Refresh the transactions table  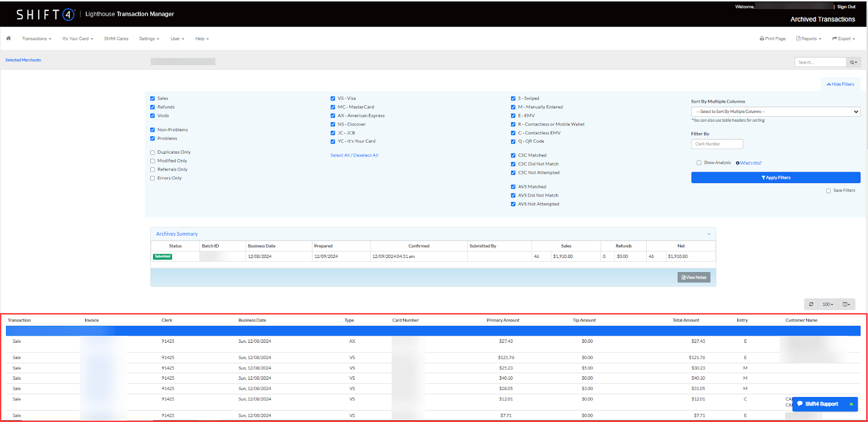pyautogui.click(x=811, y=305)
